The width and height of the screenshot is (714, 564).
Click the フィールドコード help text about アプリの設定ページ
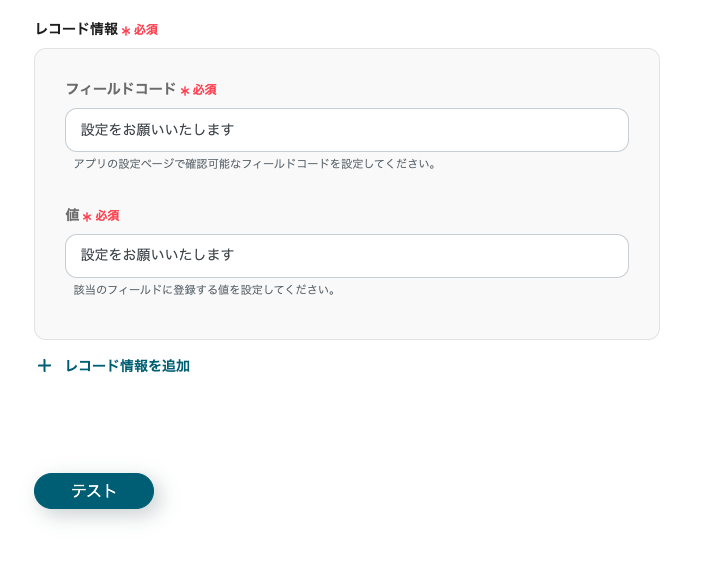point(254,163)
